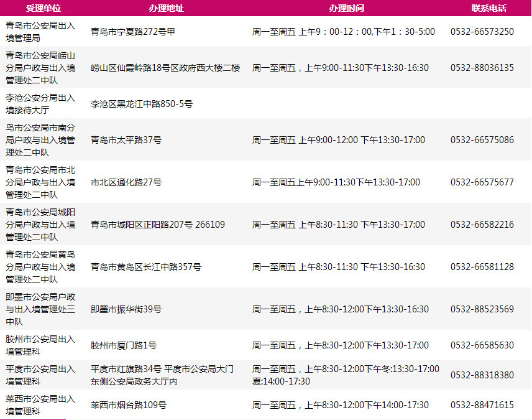Select phone number 0532-88318380

pyautogui.click(x=482, y=375)
